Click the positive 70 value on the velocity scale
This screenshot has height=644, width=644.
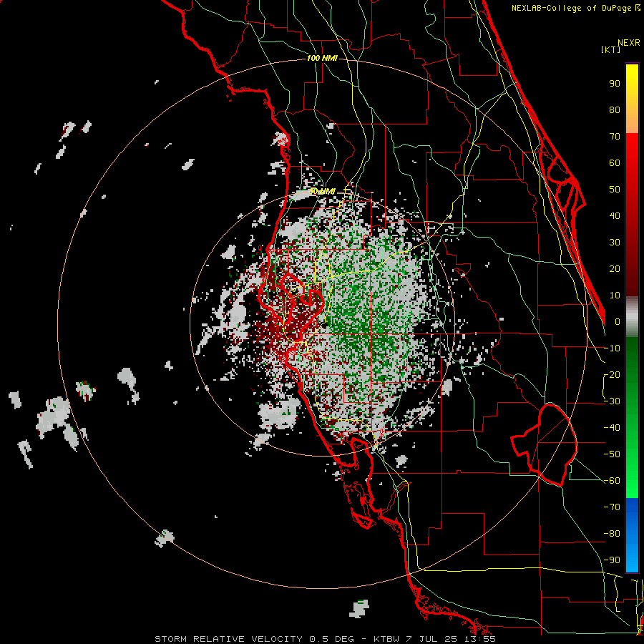615,137
